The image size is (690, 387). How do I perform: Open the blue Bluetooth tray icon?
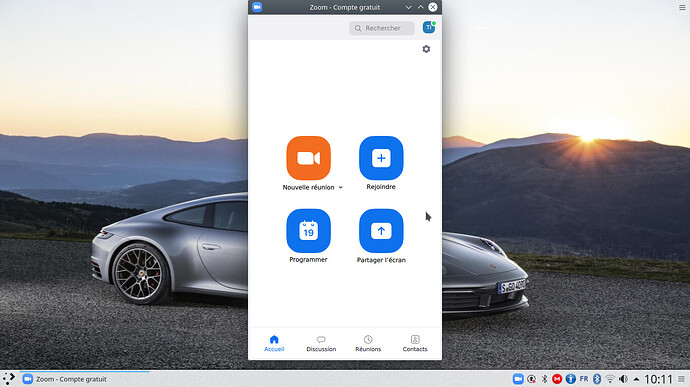click(597, 379)
